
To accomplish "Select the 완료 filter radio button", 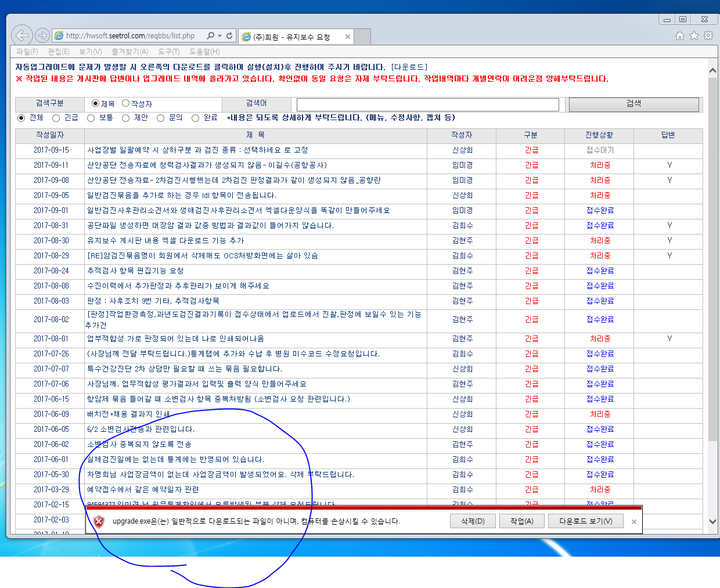I will click(x=196, y=118).
